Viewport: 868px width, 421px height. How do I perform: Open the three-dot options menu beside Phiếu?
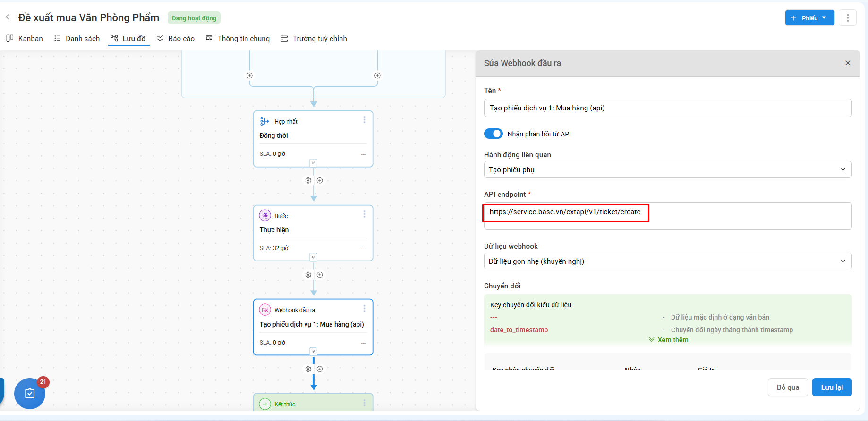click(x=848, y=18)
